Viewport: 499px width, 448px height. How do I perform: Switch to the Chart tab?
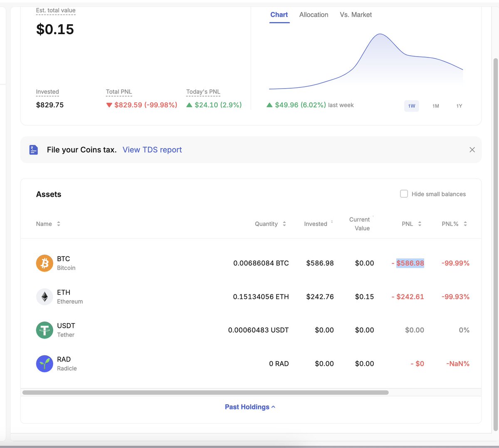pos(279,15)
